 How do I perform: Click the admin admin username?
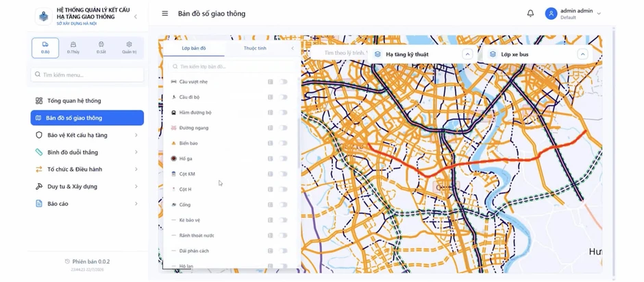577,11
